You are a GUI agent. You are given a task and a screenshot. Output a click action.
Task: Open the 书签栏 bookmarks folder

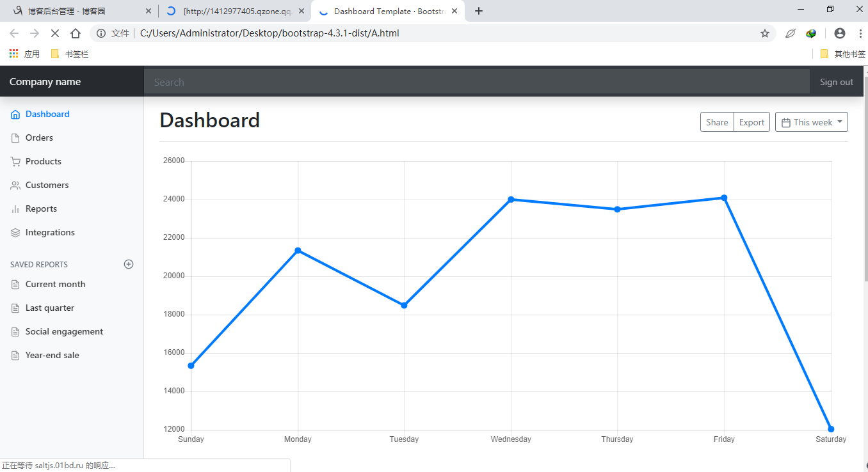(x=69, y=54)
